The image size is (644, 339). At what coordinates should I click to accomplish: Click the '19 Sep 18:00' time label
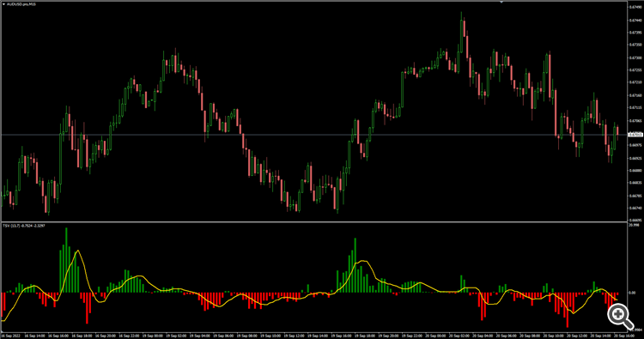(x=365, y=336)
